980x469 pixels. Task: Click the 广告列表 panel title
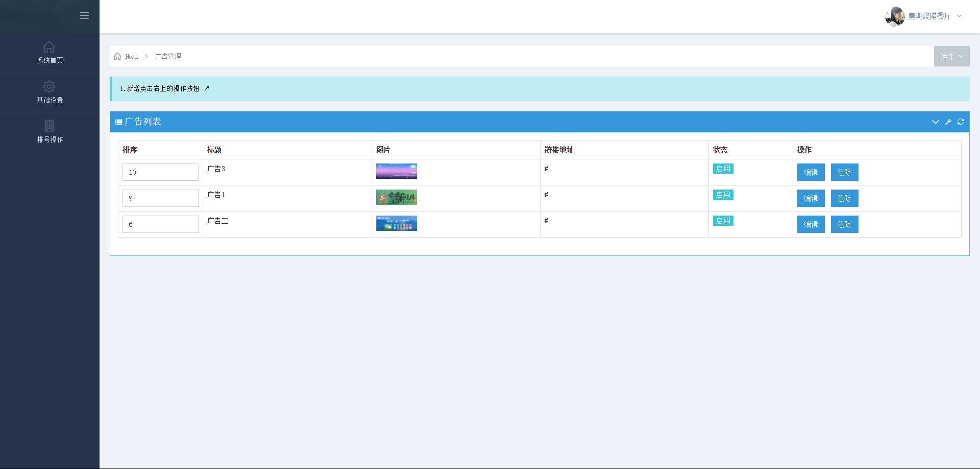pyautogui.click(x=143, y=122)
